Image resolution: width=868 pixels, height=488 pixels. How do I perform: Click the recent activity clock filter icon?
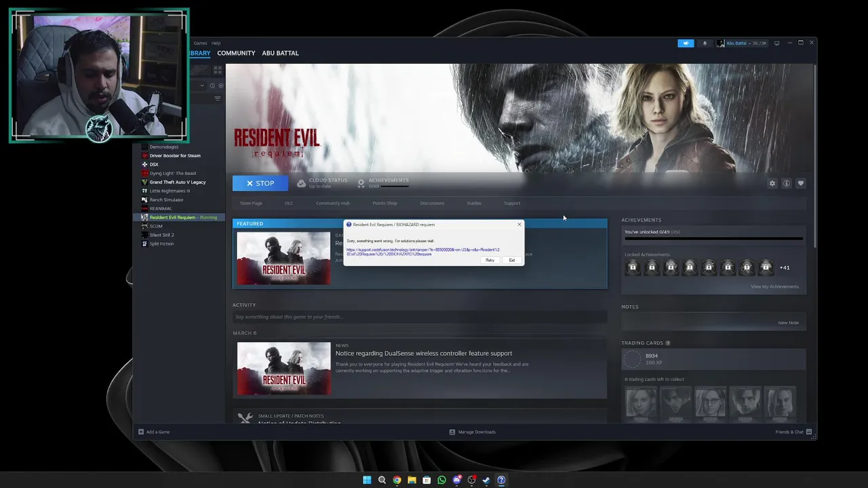[212, 86]
